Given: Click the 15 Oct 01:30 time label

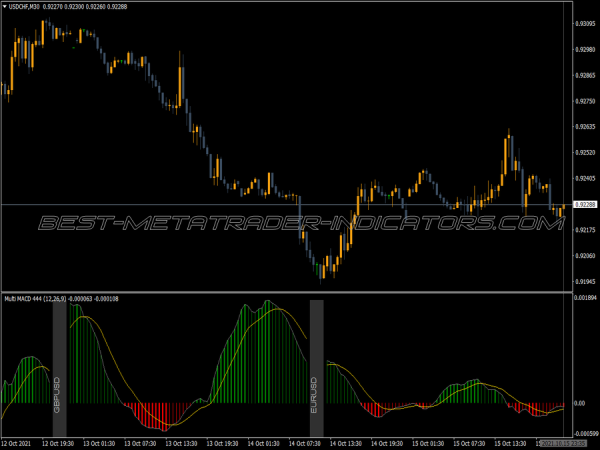Looking at the screenshot, I should [428, 443].
